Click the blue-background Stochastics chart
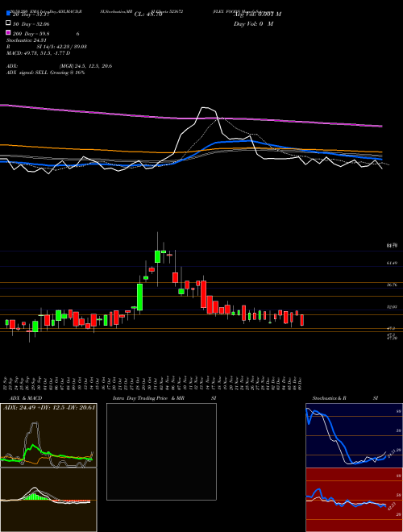This screenshot has height=532, width=403. click(x=354, y=435)
